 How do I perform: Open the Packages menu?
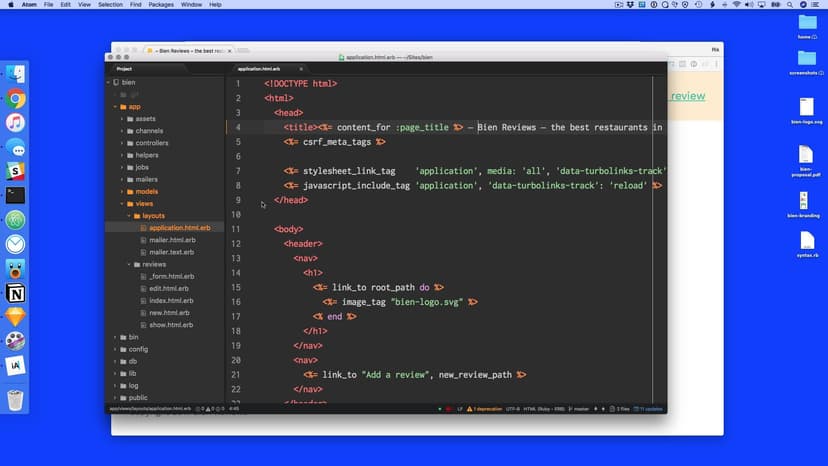click(x=161, y=5)
